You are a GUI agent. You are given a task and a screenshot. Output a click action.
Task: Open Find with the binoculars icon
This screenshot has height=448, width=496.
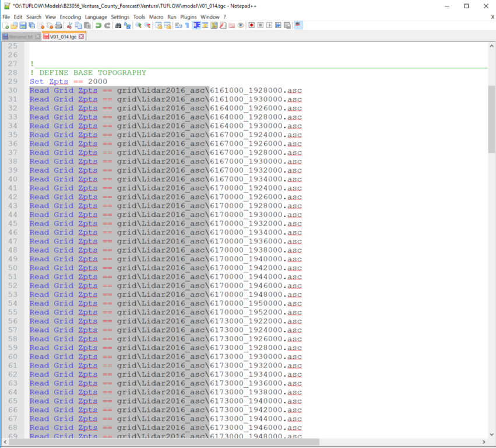tap(118, 26)
